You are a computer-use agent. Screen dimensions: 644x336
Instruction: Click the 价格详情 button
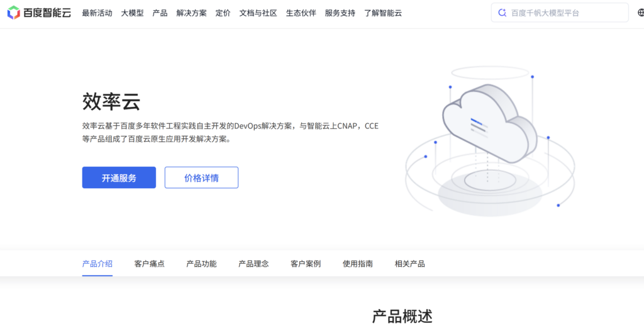[201, 177]
